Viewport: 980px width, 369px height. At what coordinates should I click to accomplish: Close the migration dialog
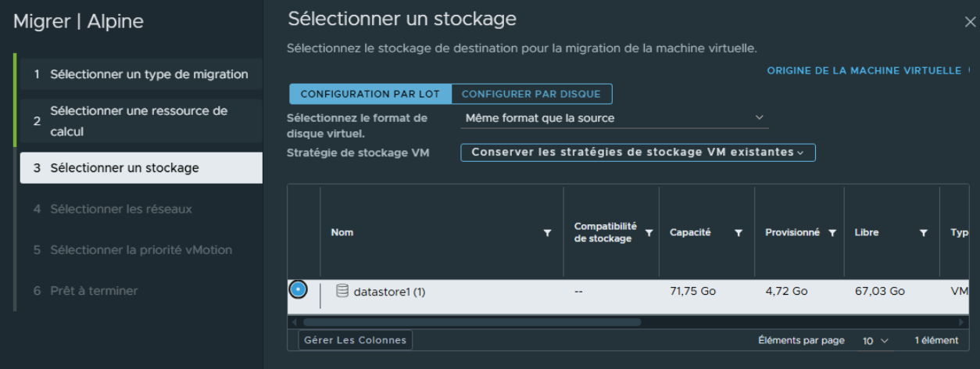pos(970,22)
